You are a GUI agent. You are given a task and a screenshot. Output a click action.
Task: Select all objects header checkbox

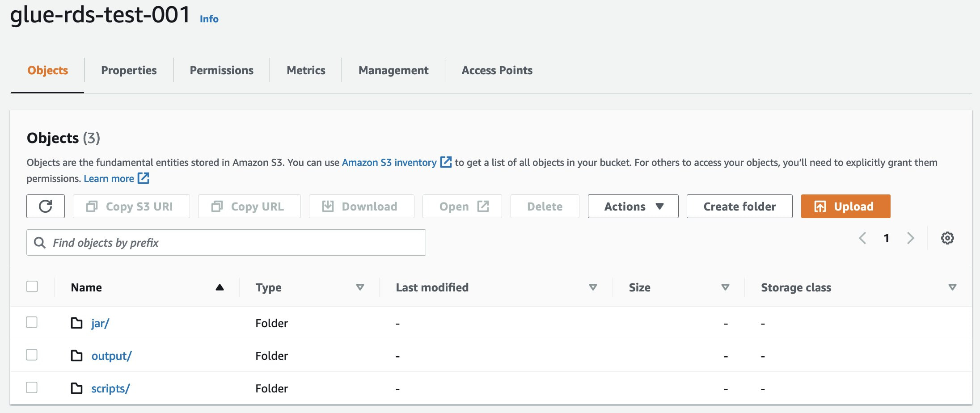(32, 286)
